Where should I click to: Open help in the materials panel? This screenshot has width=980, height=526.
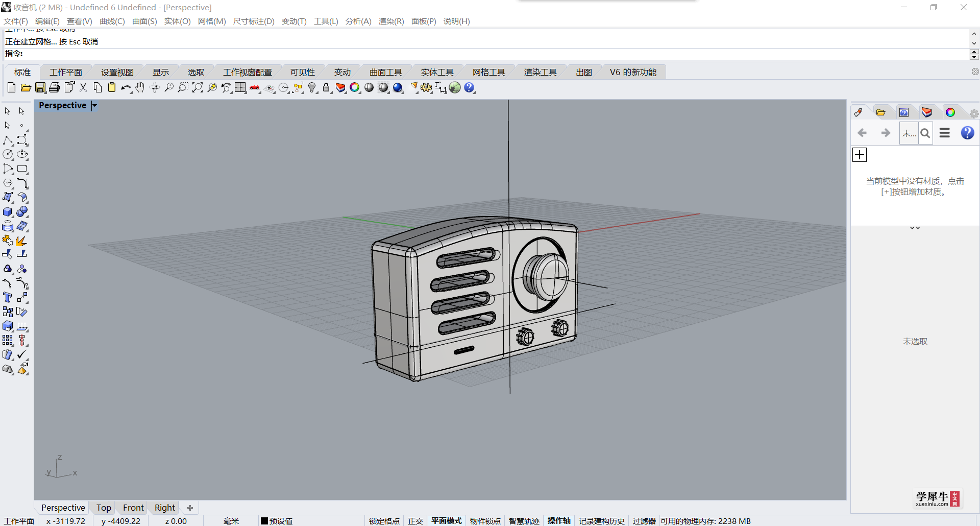[x=967, y=133]
